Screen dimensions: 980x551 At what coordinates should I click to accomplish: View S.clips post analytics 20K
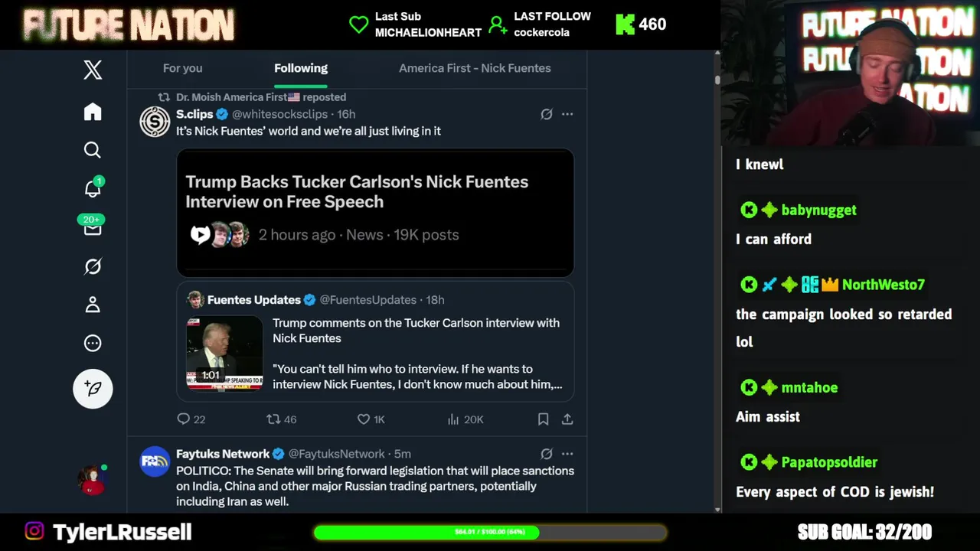tap(465, 419)
